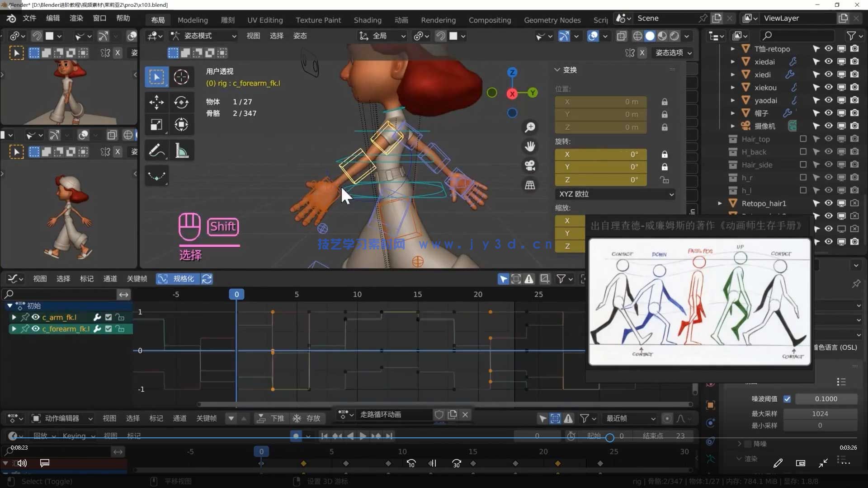Screen dimensions: 868x488
Task: Click the 规格化 (Normalize) button
Action: coord(178,279)
